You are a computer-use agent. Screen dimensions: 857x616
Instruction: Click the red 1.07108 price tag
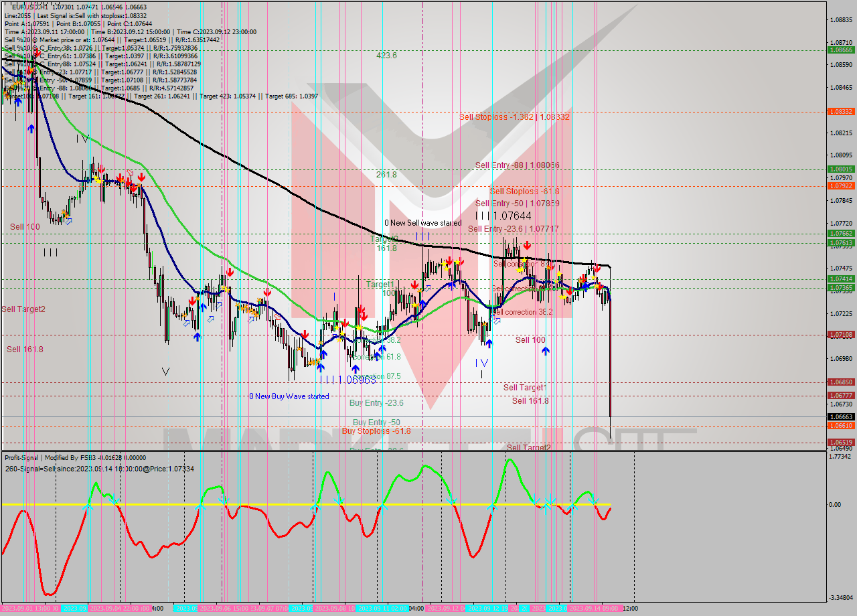[x=840, y=334]
